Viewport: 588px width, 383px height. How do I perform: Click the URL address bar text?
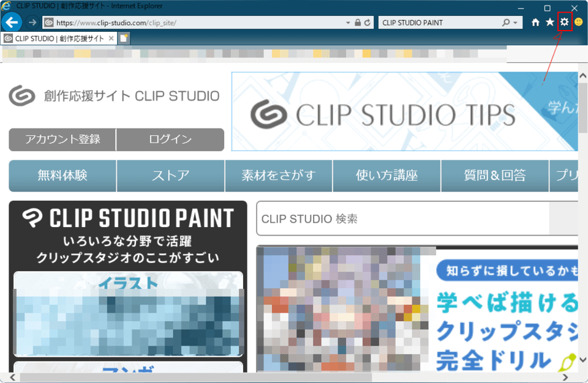pyautogui.click(x=116, y=23)
